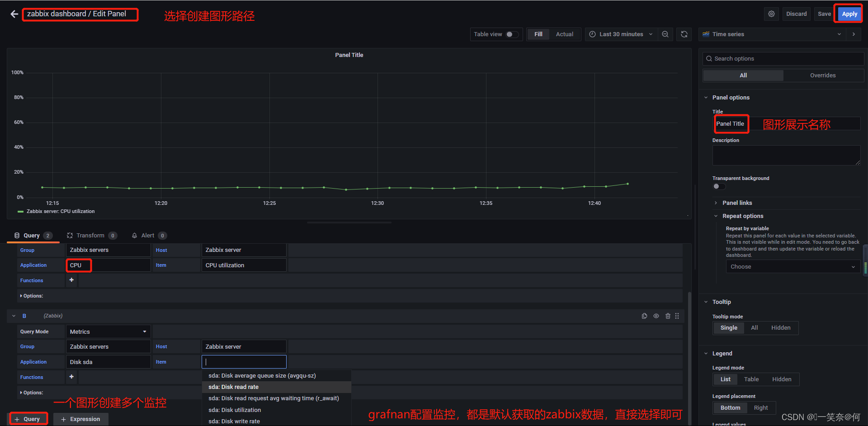Set tooltip mode to All

click(754, 328)
